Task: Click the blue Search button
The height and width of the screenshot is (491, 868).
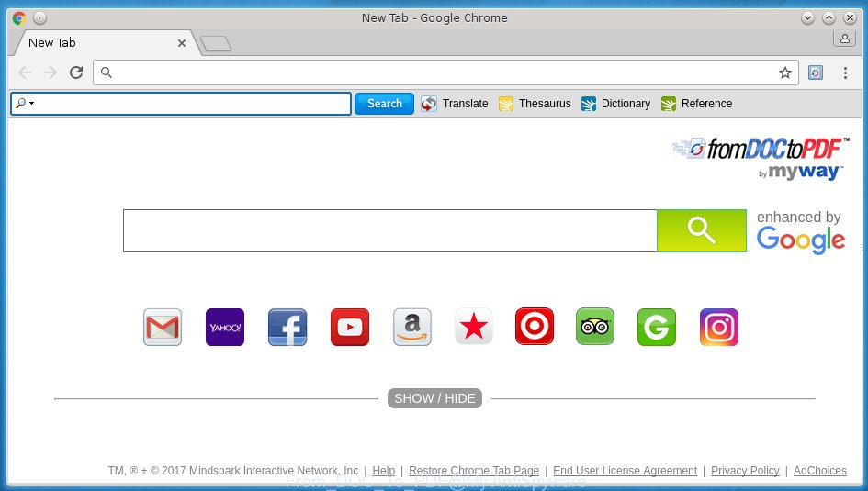Action: 384,104
